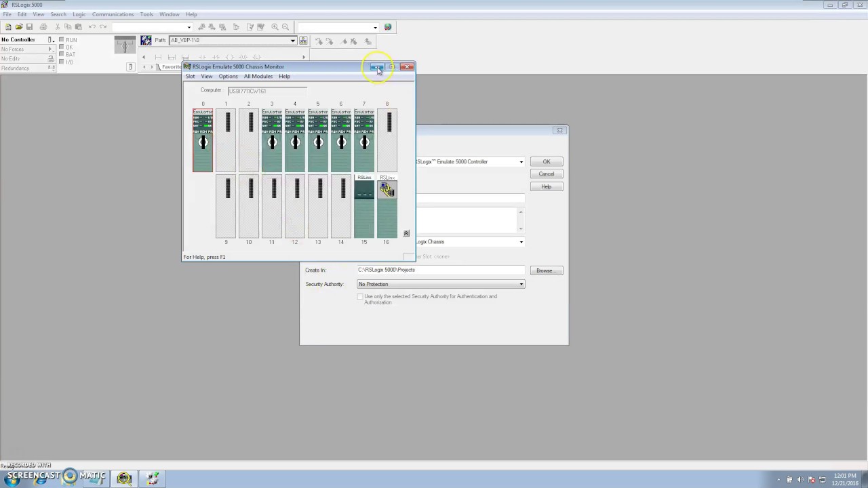Click empty chassis slot 1

tap(226, 140)
